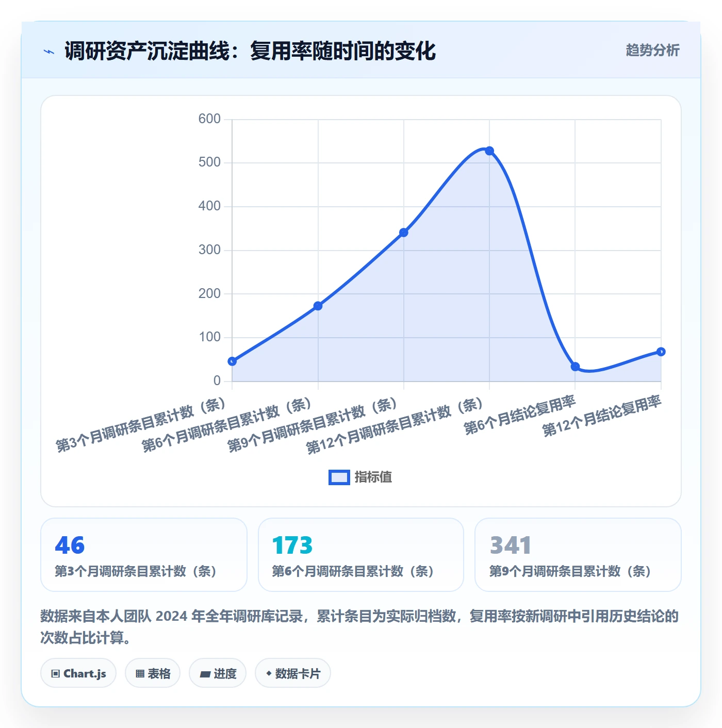Click the data point for 第12个月结论复用率

pos(661,352)
